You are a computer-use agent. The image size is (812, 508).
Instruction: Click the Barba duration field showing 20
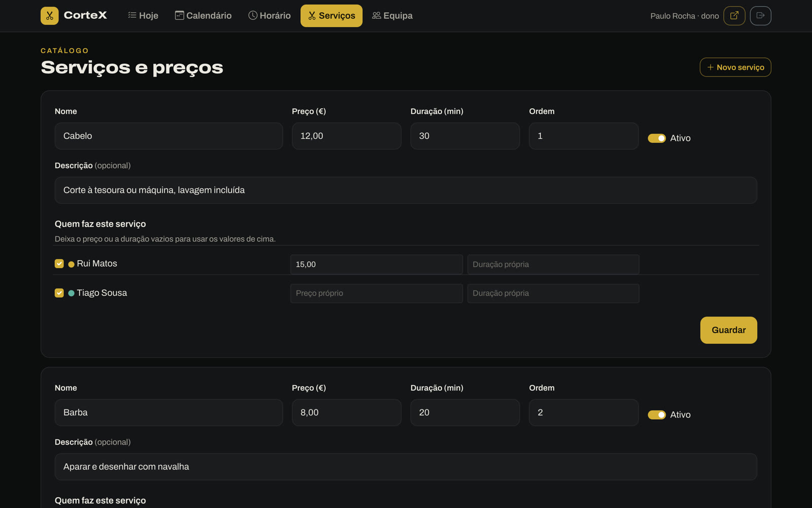coord(465,412)
